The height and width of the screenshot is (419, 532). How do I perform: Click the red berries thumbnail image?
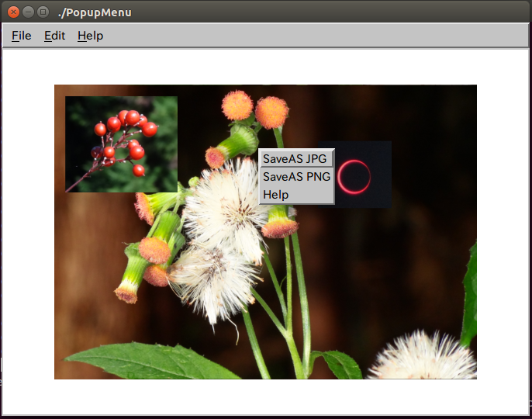pos(121,144)
